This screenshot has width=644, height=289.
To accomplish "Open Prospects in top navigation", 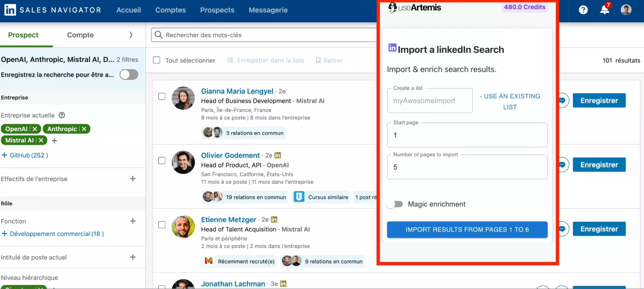I will 217,10.
